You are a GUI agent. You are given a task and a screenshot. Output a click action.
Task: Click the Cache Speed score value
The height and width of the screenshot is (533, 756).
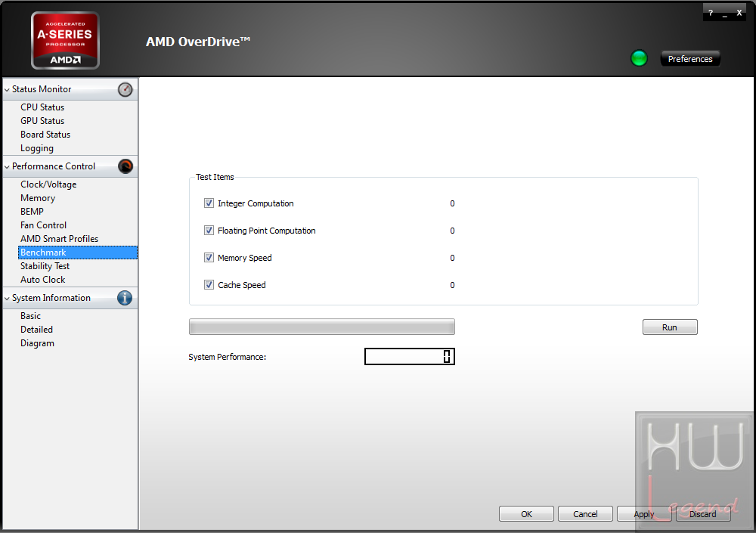pos(452,285)
